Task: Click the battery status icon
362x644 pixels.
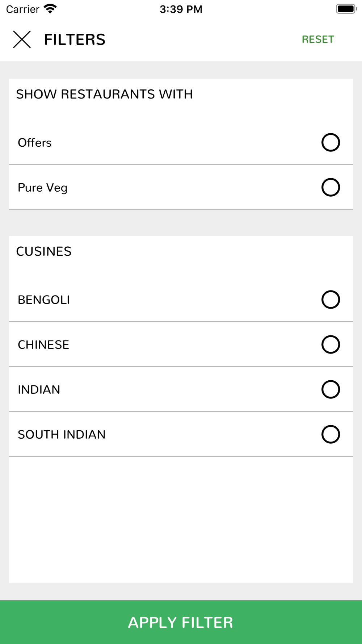Action: tap(346, 9)
